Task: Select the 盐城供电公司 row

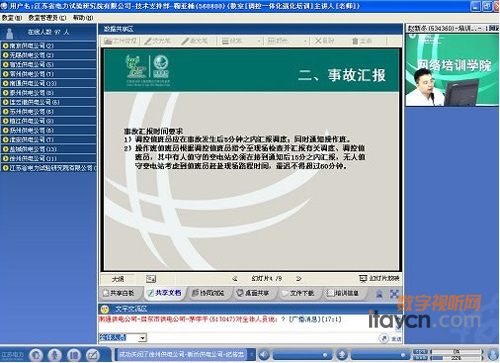Action: click(x=48, y=149)
